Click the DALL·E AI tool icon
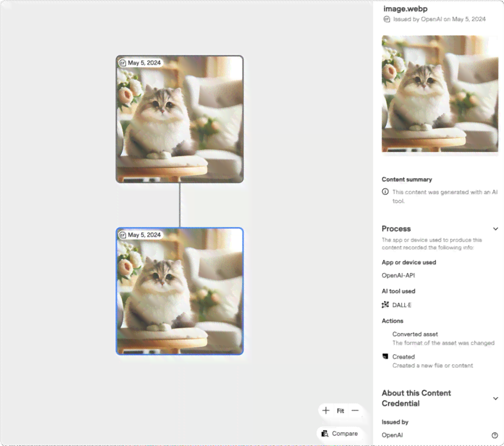The width and height of the screenshot is (504, 446). 385,304
